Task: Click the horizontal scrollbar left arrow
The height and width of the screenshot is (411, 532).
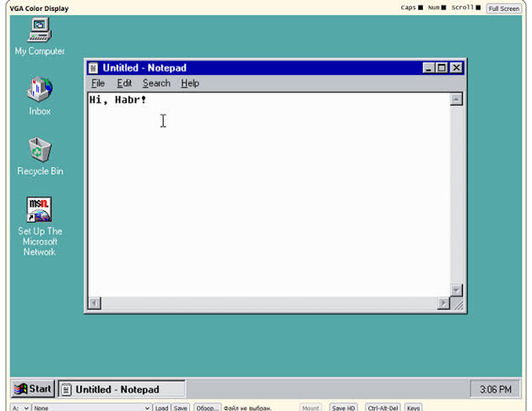Action: click(x=95, y=303)
